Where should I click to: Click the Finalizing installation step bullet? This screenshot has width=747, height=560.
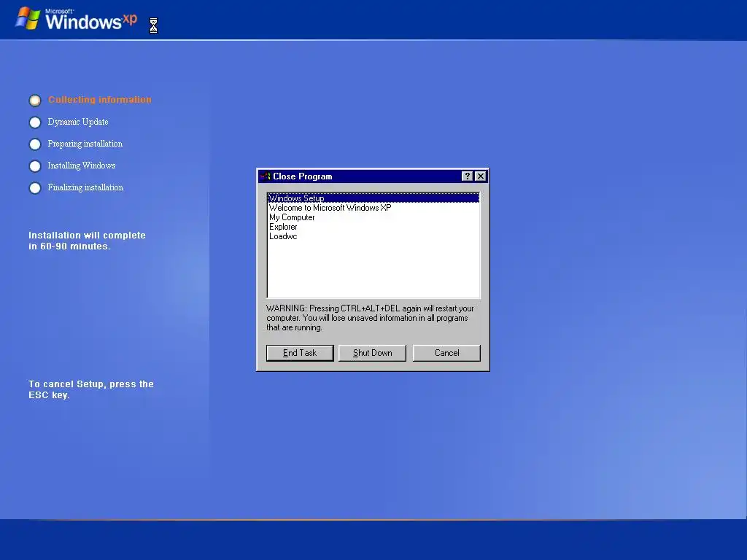35,187
